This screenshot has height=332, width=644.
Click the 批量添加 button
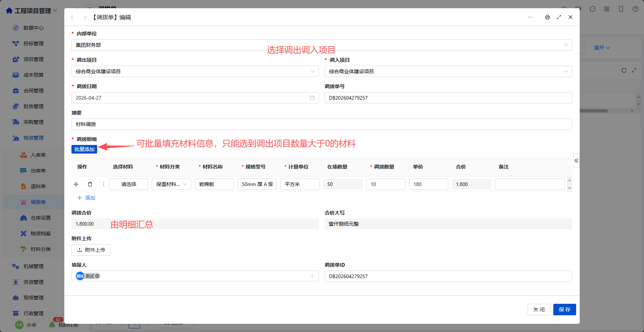point(84,149)
